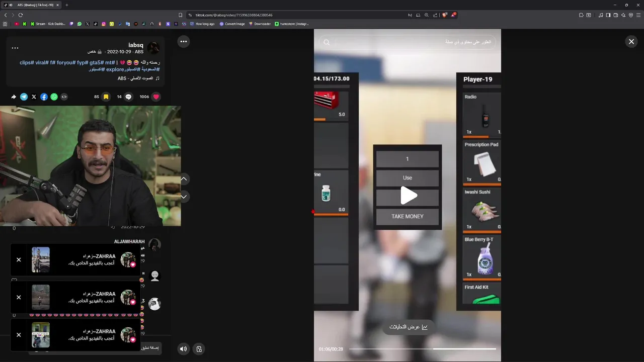Share video to X
This screenshot has width=644, height=362.
click(x=34, y=97)
